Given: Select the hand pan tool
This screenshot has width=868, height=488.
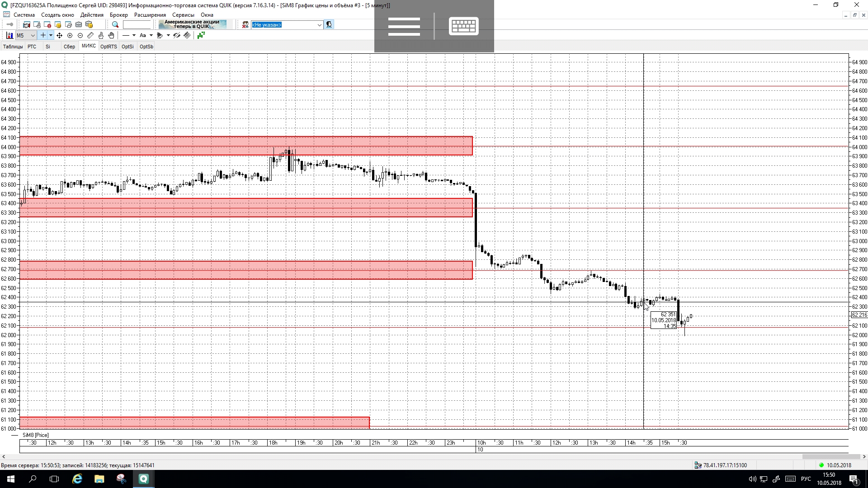Looking at the screenshot, I should click(111, 35).
